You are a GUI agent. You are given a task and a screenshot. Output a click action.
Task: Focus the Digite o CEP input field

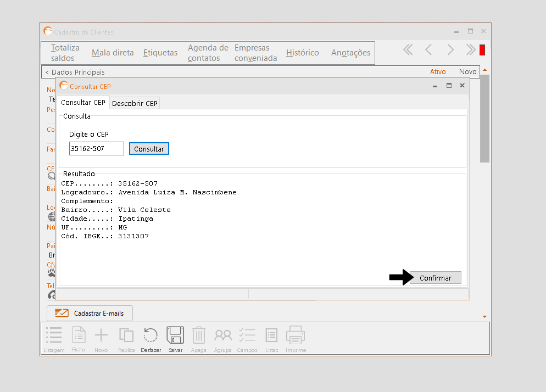[x=97, y=149]
